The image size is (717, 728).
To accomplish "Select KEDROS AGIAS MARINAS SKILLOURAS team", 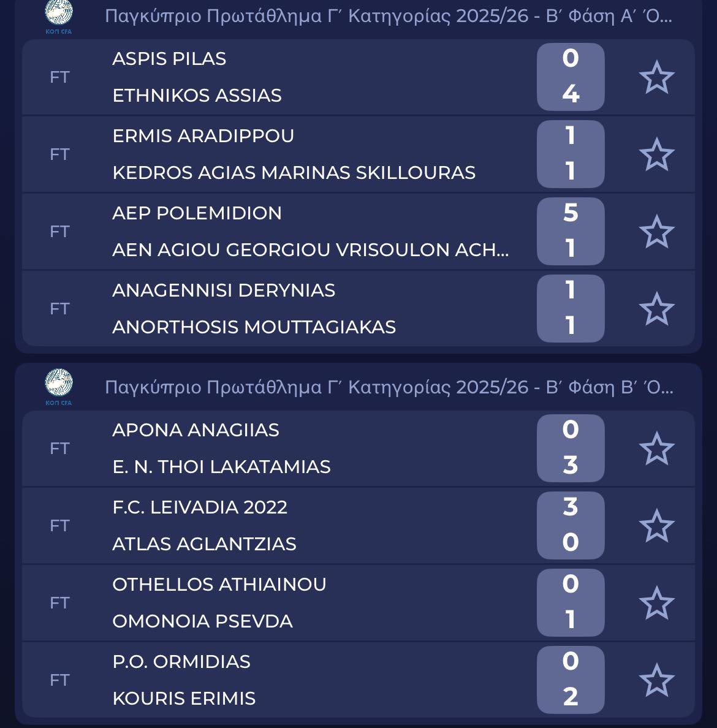I will (x=294, y=173).
